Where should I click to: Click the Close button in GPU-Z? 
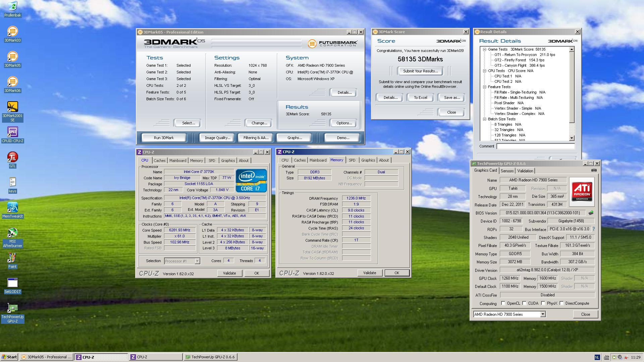point(585,314)
